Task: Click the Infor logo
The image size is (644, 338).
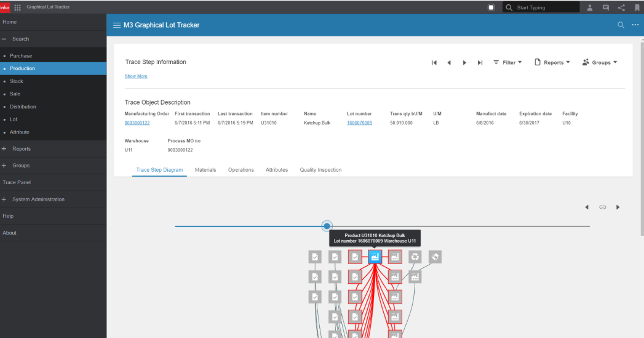Action: point(5,7)
